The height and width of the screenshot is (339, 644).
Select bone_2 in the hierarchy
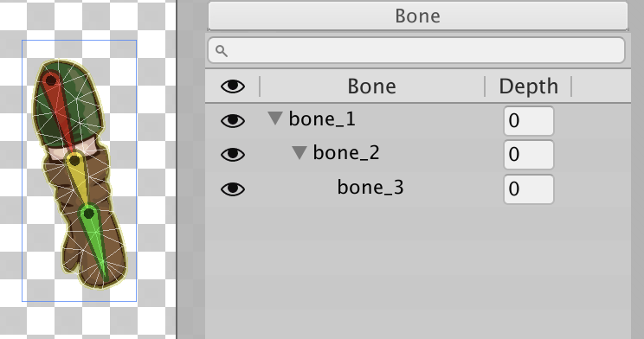(346, 153)
